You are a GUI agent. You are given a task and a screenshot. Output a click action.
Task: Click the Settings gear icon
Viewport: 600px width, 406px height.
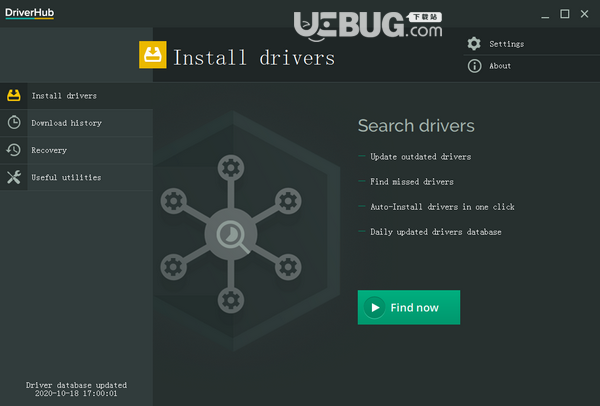tap(474, 44)
